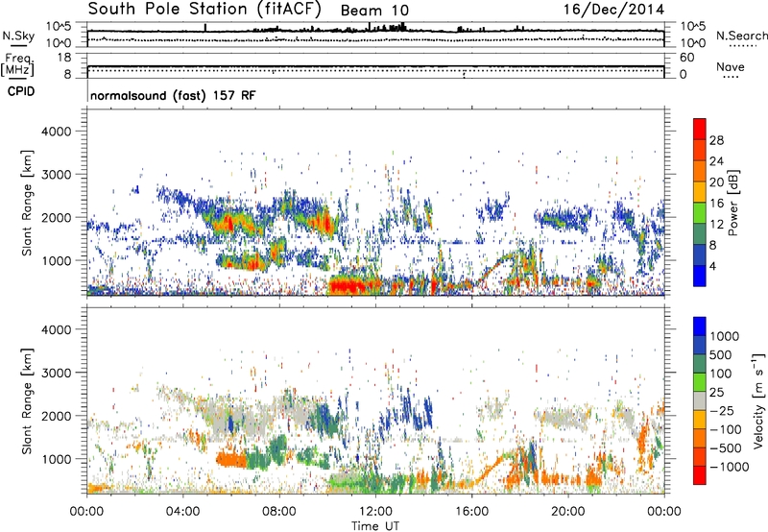Pick the red top segment of Power colorbar
Screen dimensions: 768x532
(700, 129)
